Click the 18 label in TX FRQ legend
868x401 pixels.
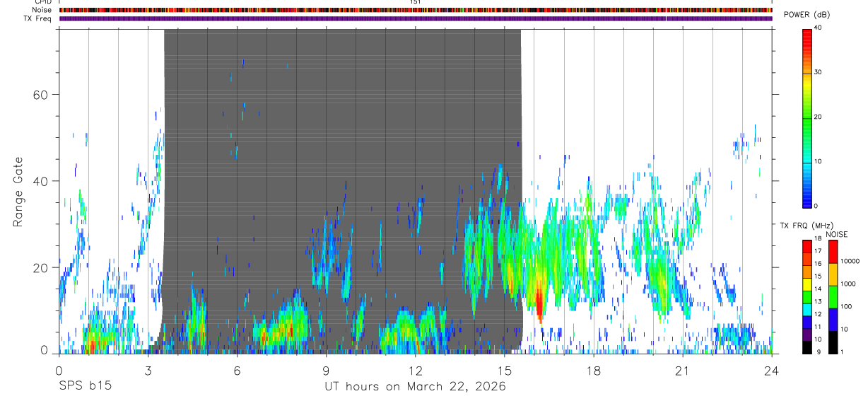click(x=819, y=240)
